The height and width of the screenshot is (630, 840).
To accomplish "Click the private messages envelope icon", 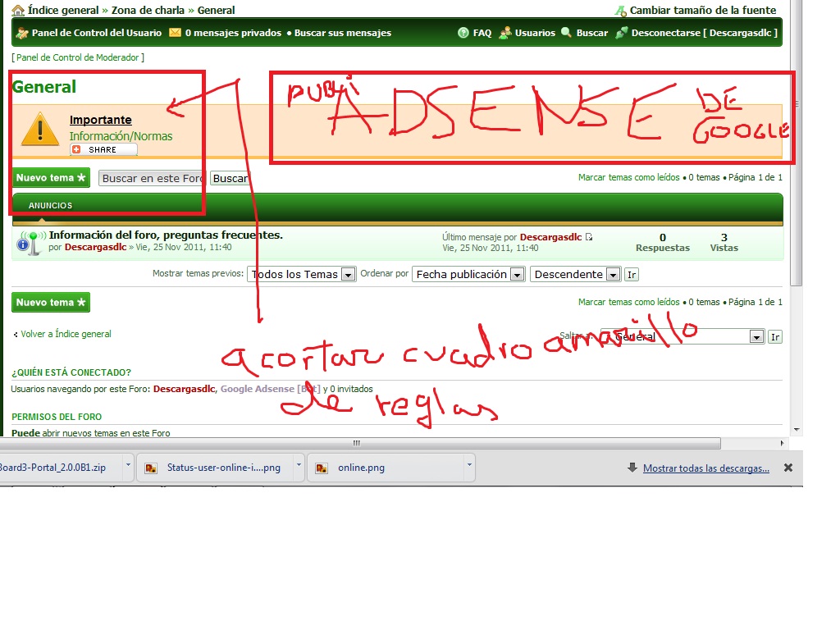I will pos(176,33).
